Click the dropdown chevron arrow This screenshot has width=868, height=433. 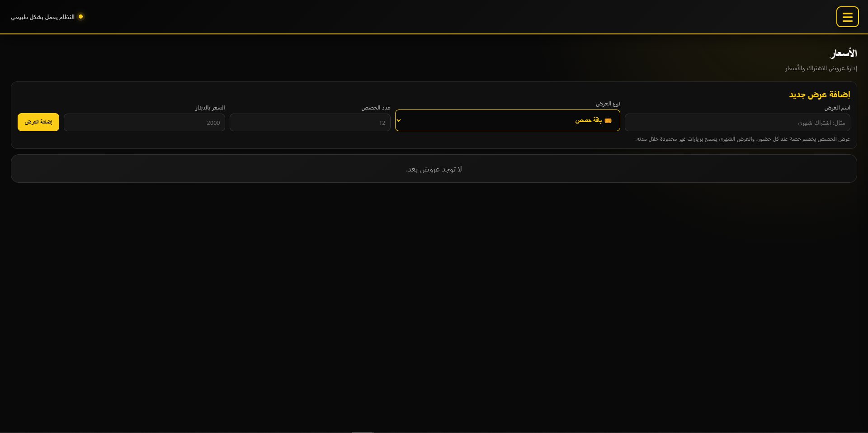(x=399, y=120)
